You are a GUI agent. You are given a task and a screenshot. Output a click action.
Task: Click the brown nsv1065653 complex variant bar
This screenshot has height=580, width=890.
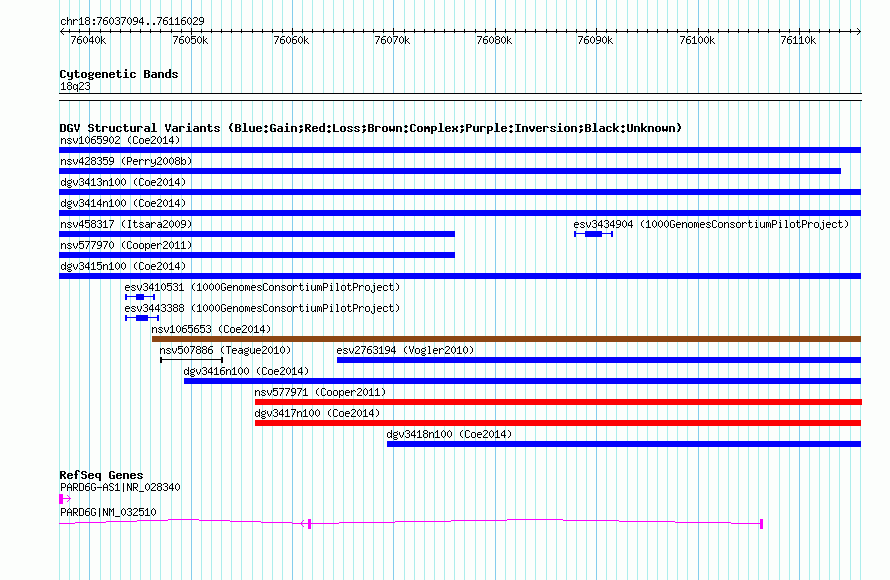[506, 339]
